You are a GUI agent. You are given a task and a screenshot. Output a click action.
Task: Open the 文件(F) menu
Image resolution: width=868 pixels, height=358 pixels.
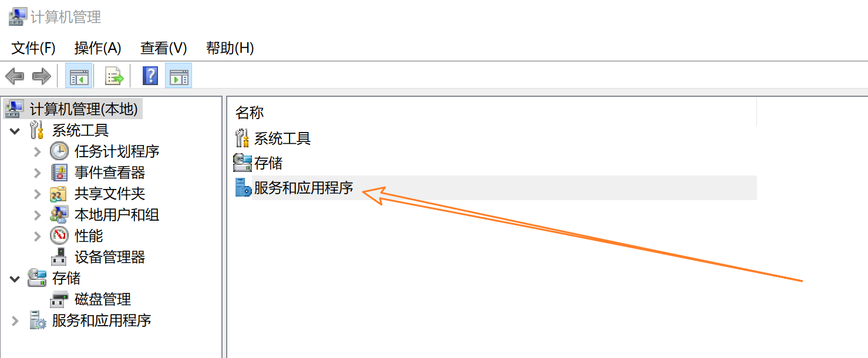coord(33,48)
